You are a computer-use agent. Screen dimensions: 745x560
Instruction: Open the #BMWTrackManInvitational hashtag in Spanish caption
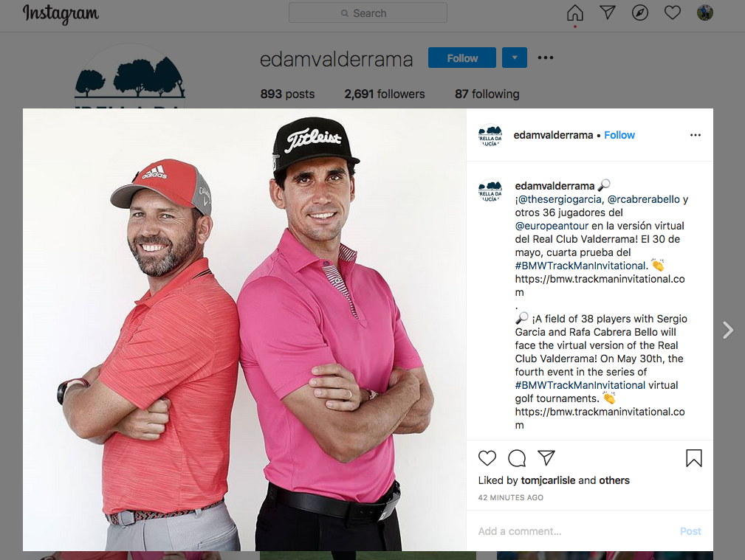point(580,266)
